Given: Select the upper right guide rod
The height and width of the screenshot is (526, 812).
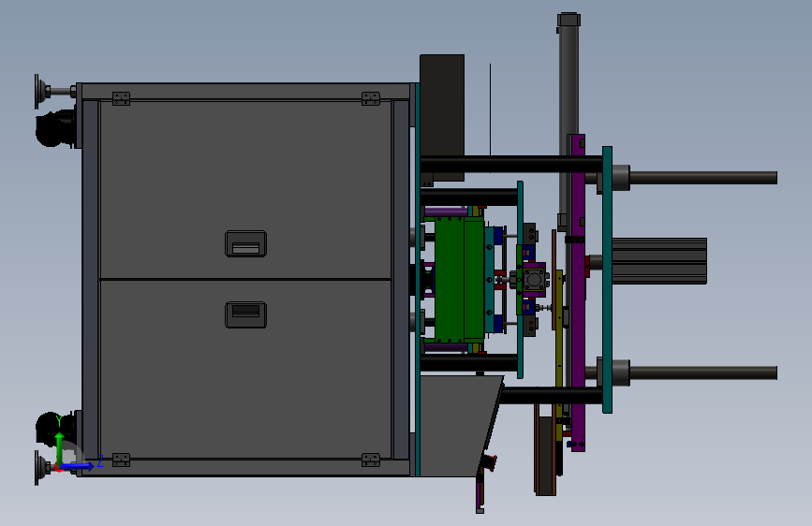Looking at the screenshot, I should coord(702,178).
